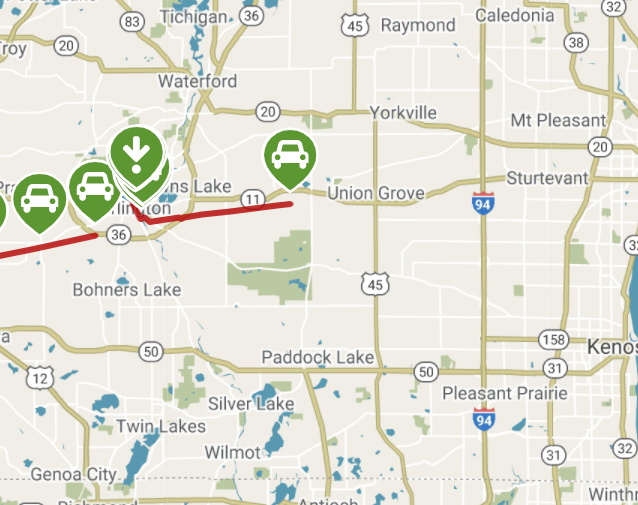Click the Pleasant Prairie label
The height and width of the screenshot is (505, 638).
505,394
